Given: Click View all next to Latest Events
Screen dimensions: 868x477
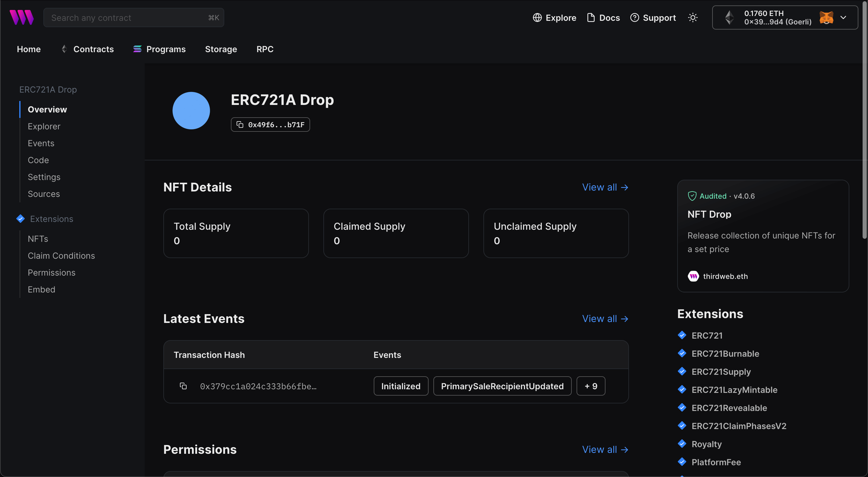Looking at the screenshot, I should tap(605, 318).
